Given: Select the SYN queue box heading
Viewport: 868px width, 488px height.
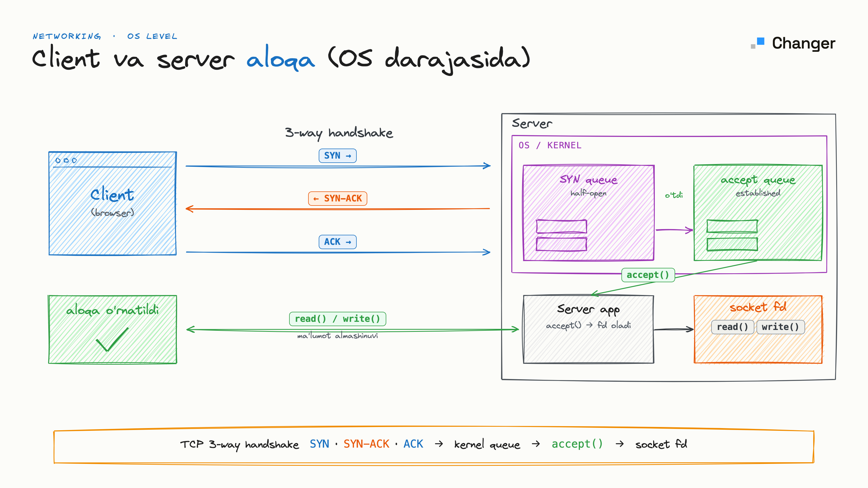Looking at the screenshot, I should click(588, 179).
